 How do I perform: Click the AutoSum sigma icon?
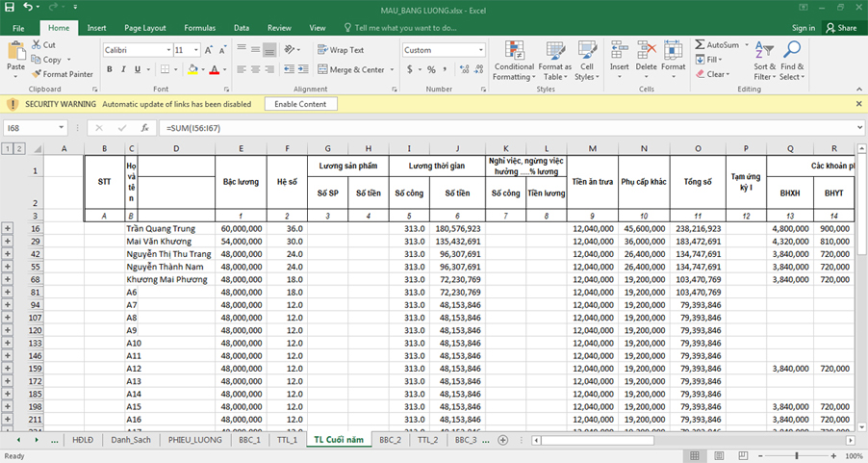coord(701,44)
